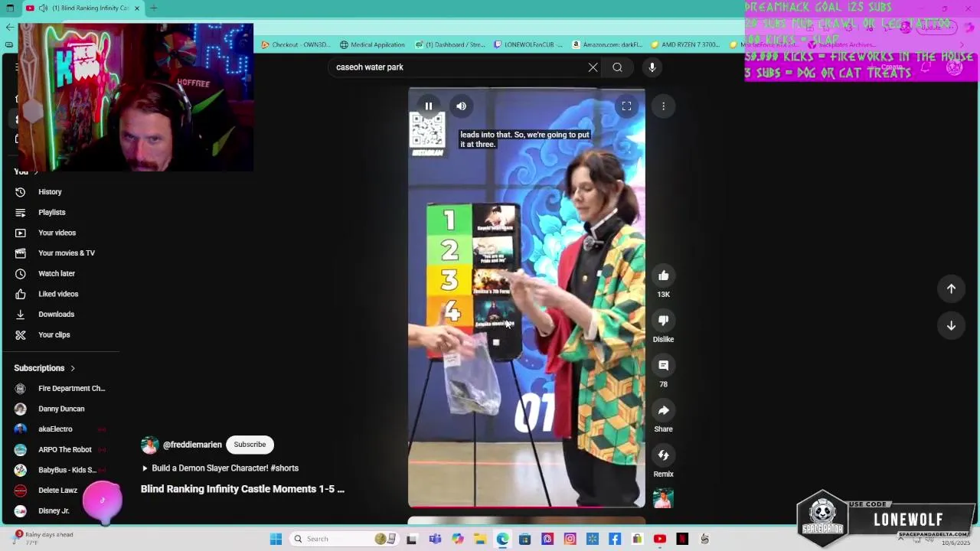980x551 pixels.
Task: Open Copilot from the taskbar
Action: 458,539
